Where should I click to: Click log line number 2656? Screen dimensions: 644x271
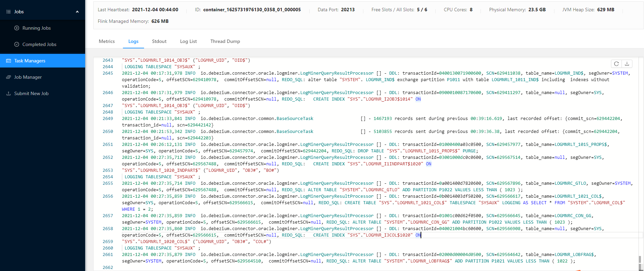[x=108, y=196]
